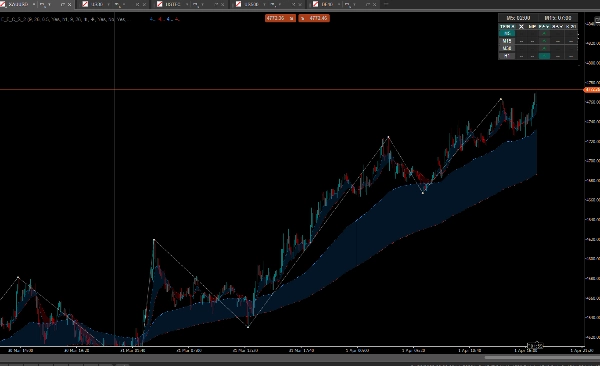Click chart type icon on fifth tab

coord(347,4)
